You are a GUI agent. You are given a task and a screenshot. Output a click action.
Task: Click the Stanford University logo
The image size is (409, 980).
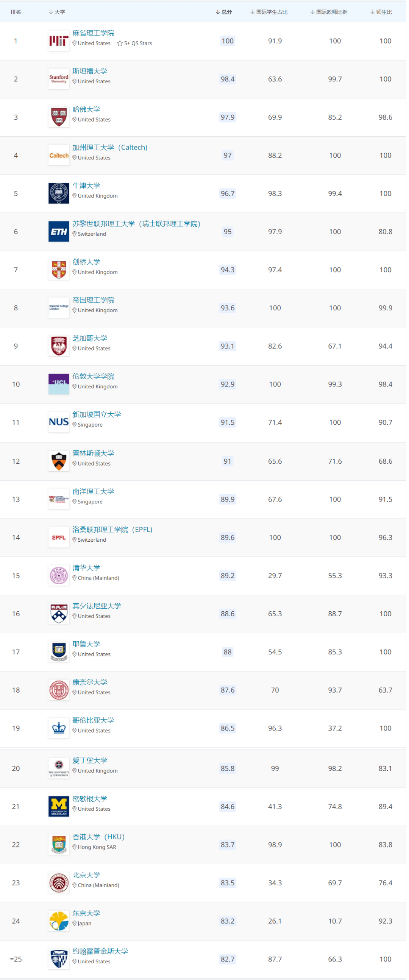pyautogui.click(x=59, y=79)
